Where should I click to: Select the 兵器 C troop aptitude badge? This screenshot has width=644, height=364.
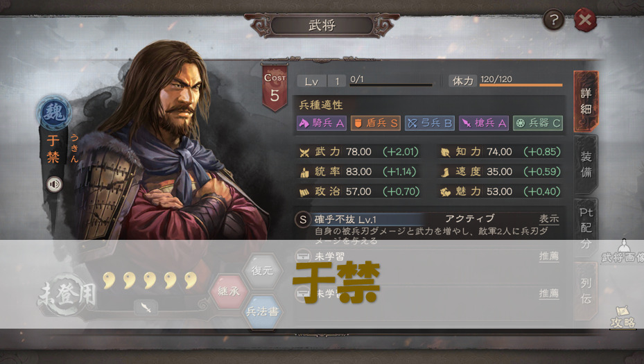click(538, 123)
